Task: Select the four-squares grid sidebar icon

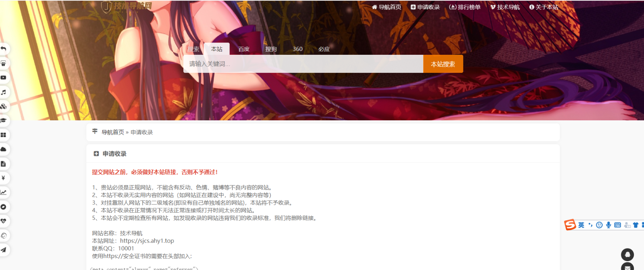Action: coord(3,135)
